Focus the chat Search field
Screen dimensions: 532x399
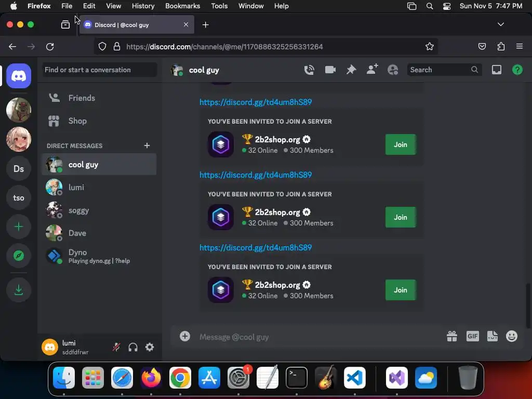444,70
